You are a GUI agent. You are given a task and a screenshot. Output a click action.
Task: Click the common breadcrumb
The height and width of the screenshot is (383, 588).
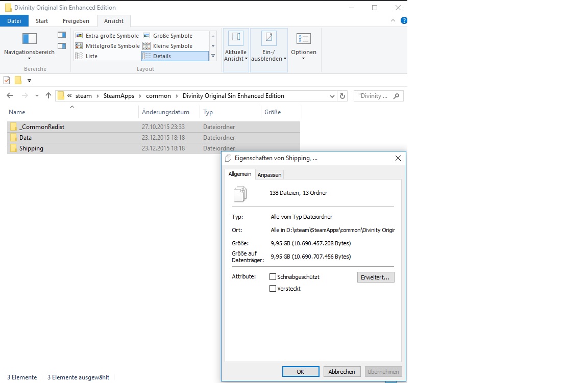tap(158, 96)
